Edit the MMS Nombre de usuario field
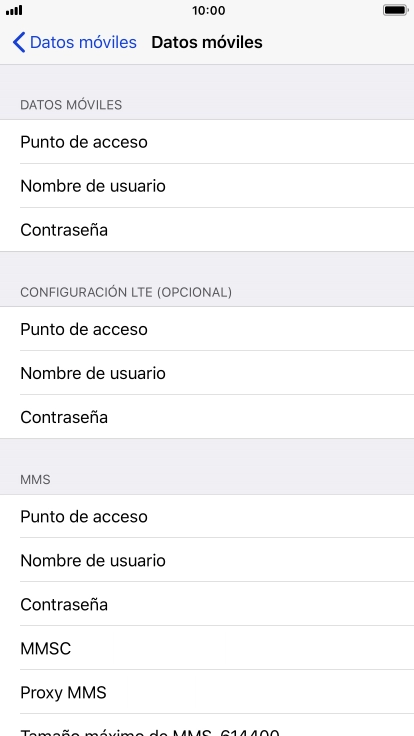 click(x=207, y=560)
